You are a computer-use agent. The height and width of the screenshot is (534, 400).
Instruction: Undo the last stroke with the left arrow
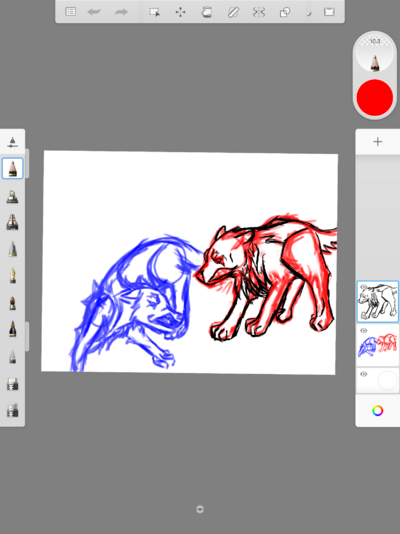[x=94, y=12]
